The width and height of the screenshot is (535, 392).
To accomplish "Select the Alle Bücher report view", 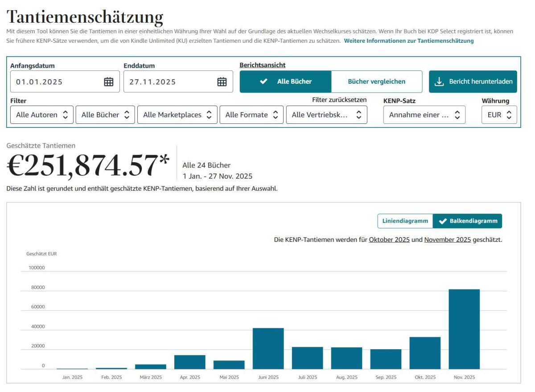I will [285, 82].
